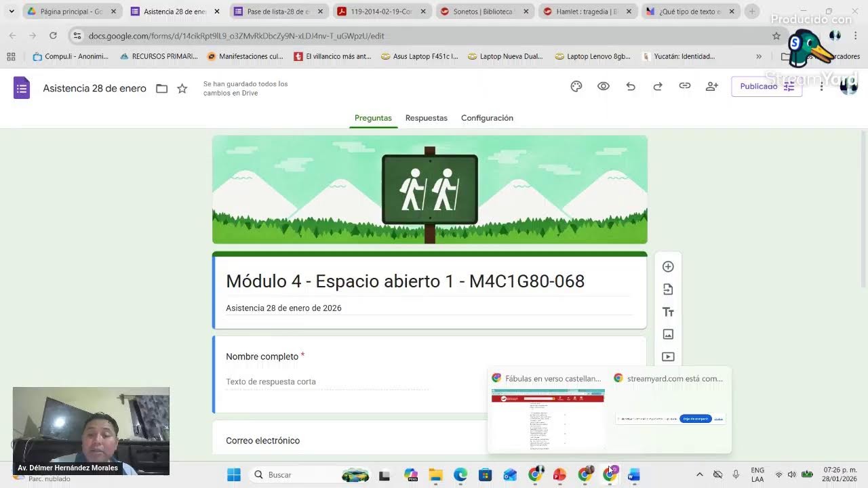Open the El villancico más ant bookmark
Image resolution: width=868 pixels, height=488 pixels.
coord(332,56)
